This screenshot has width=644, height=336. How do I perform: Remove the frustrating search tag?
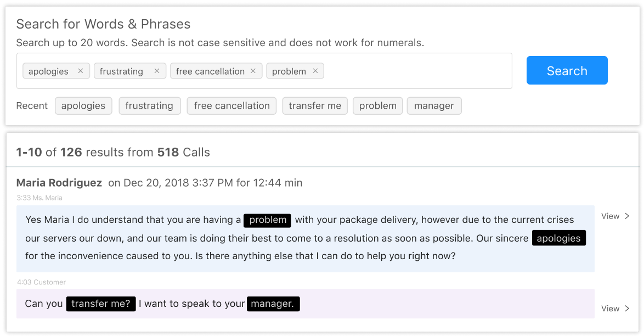[157, 71]
